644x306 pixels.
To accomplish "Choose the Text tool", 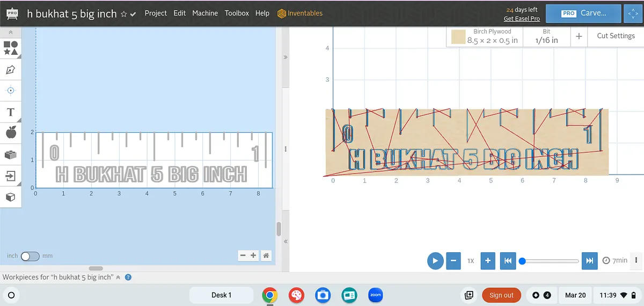I will (11, 112).
